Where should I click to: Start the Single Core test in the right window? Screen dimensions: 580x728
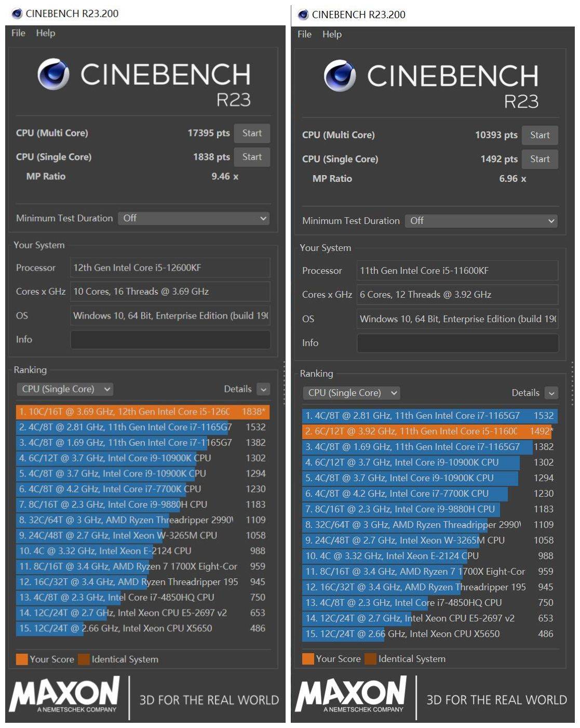pos(540,159)
